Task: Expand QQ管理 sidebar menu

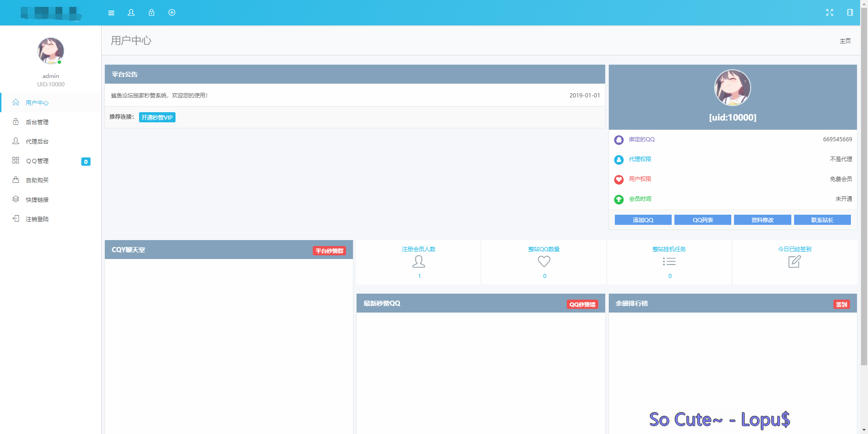Action: tap(37, 161)
